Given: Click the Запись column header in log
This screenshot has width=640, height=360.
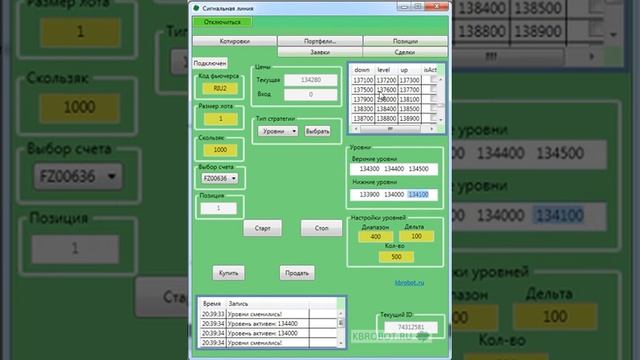Looking at the screenshot, I should tap(267, 304).
